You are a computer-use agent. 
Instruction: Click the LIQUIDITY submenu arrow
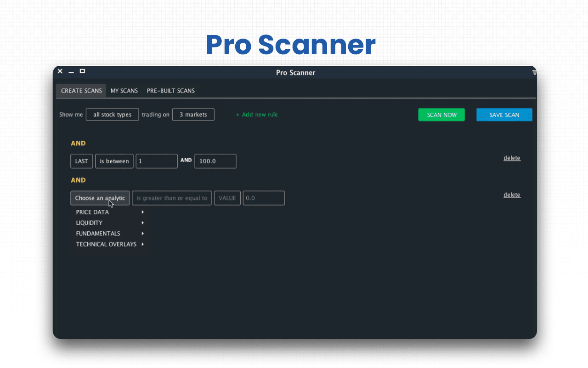pyautogui.click(x=142, y=223)
